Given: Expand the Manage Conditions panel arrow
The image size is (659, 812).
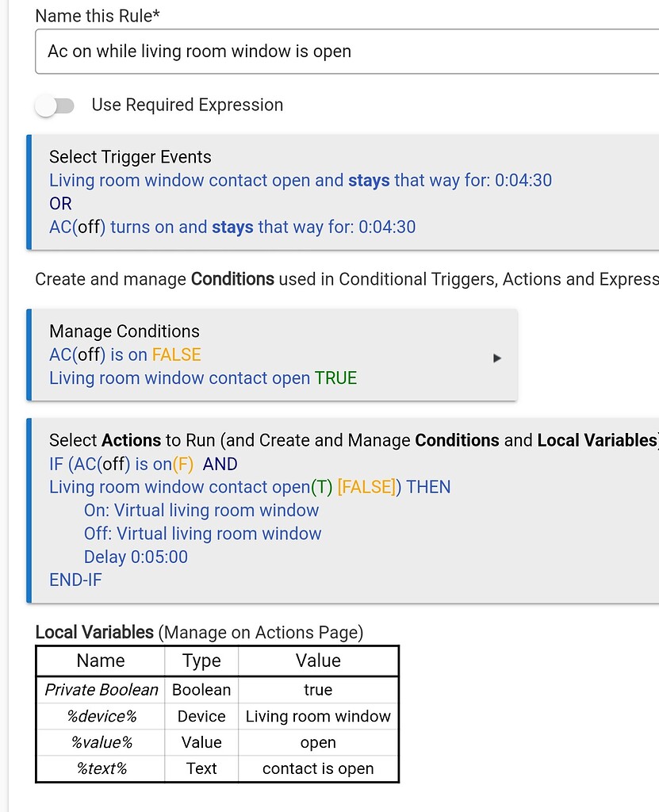Looking at the screenshot, I should click(497, 358).
